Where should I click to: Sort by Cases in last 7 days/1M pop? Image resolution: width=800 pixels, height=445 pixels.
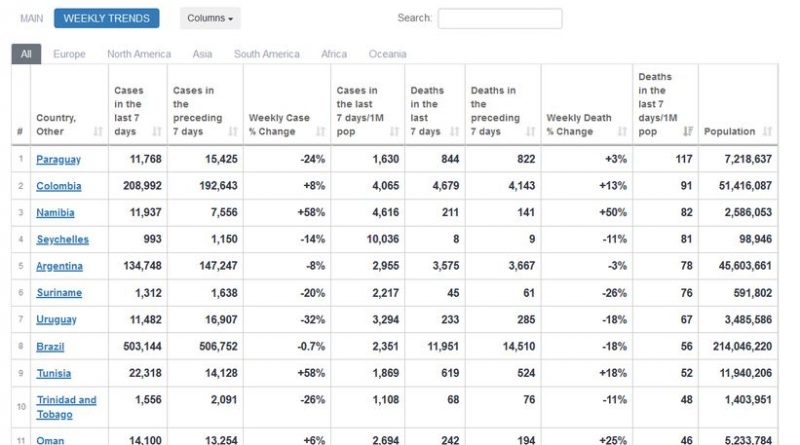tap(396, 132)
